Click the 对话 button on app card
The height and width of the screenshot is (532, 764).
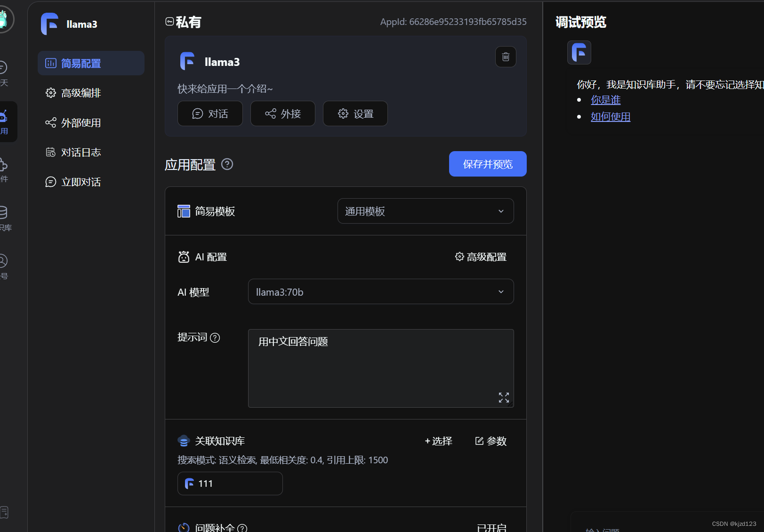(210, 113)
